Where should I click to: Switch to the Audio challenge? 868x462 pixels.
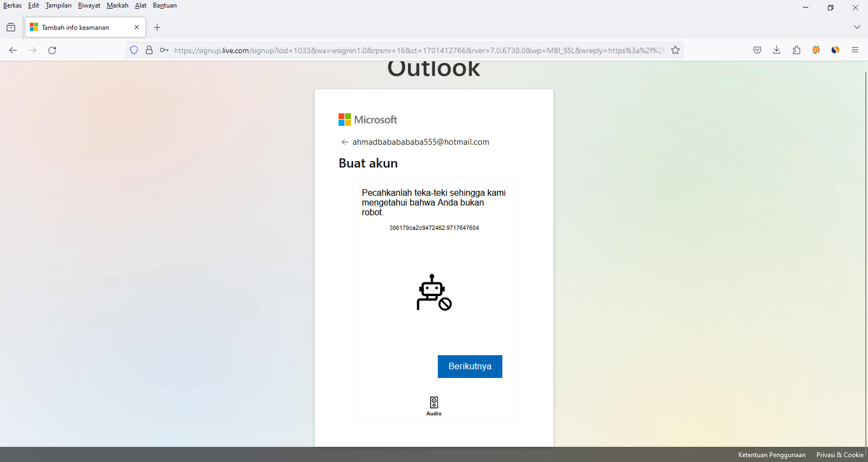434,406
